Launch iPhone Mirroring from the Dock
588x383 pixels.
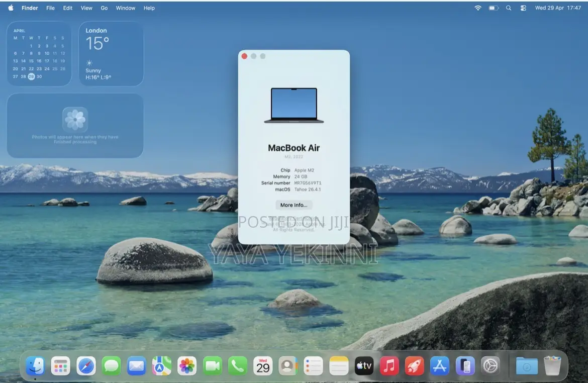(465, 366)
